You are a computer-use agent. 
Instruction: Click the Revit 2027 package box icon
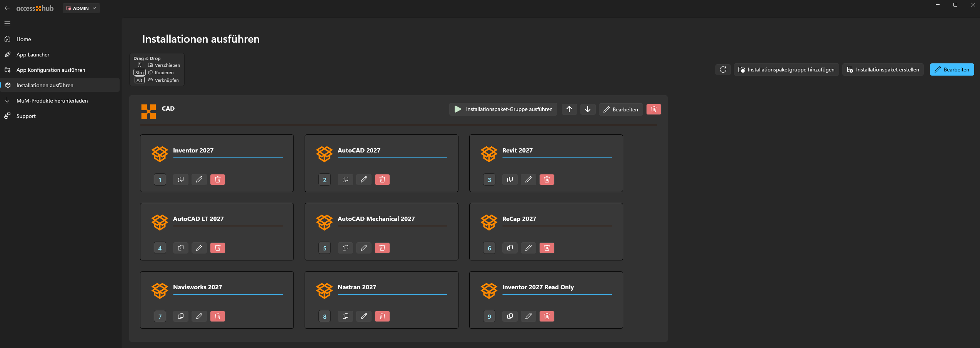tap(489, 154)
